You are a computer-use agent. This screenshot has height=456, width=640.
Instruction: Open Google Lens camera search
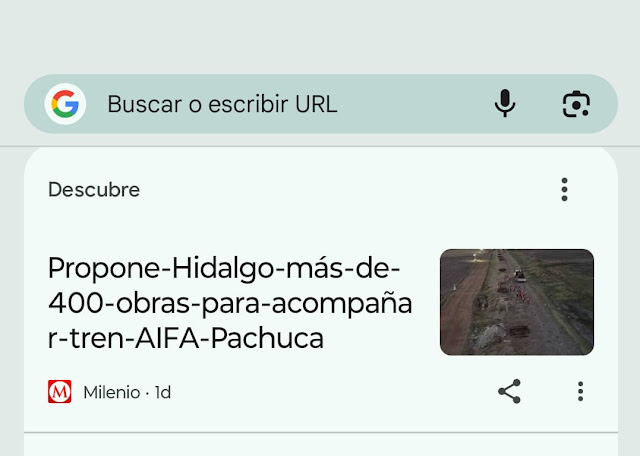tap(576, 104)
